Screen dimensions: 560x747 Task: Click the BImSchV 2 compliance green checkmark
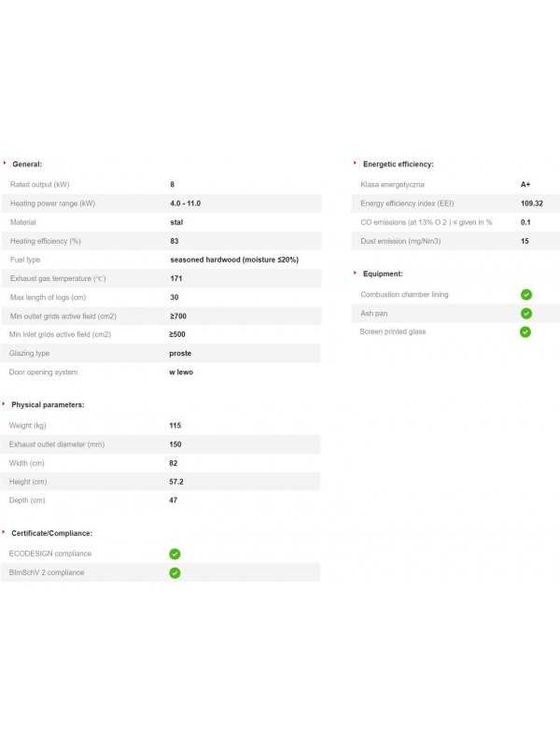point(175,572)
